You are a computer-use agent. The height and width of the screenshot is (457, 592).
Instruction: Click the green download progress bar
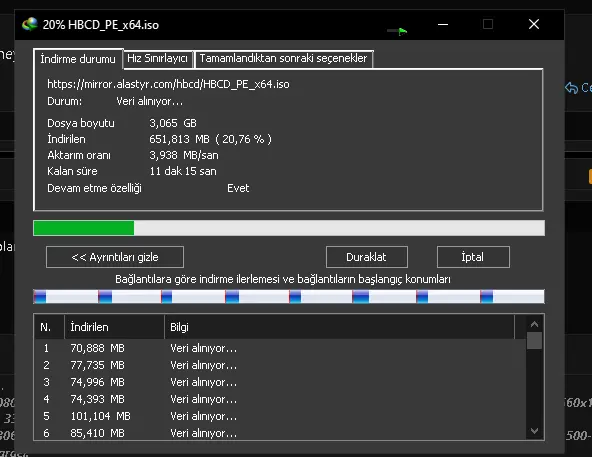[x=289, y=228]
